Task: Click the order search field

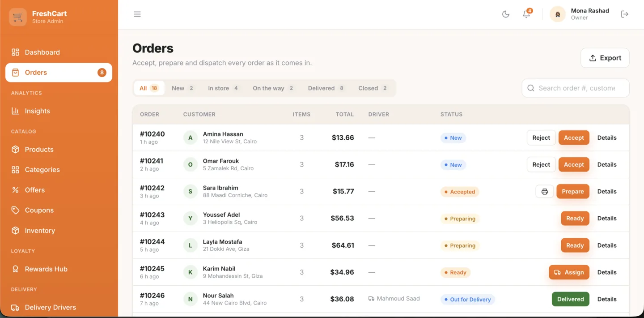Action: [576, 88]
